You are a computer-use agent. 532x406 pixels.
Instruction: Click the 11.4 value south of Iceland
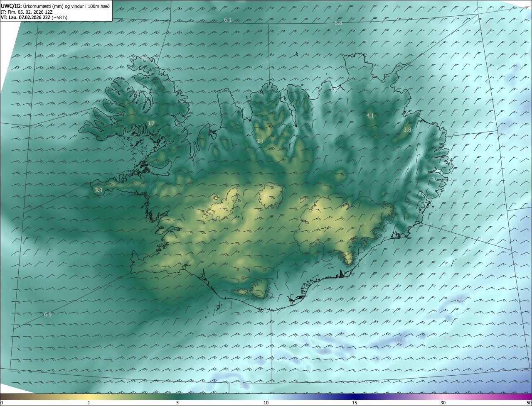pos(325,352)
